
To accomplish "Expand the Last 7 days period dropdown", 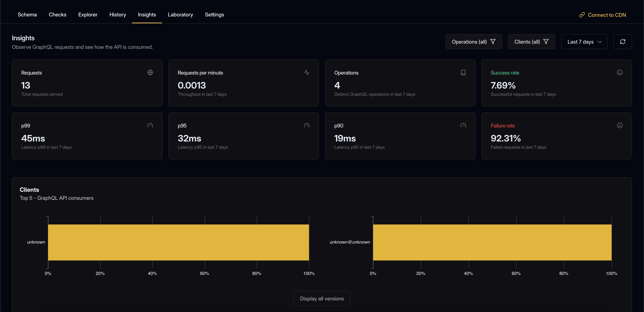I will coord(584,42).
